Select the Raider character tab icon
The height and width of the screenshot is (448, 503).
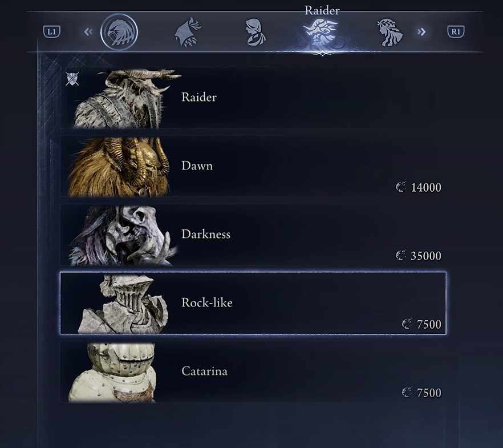pos(321,33)
